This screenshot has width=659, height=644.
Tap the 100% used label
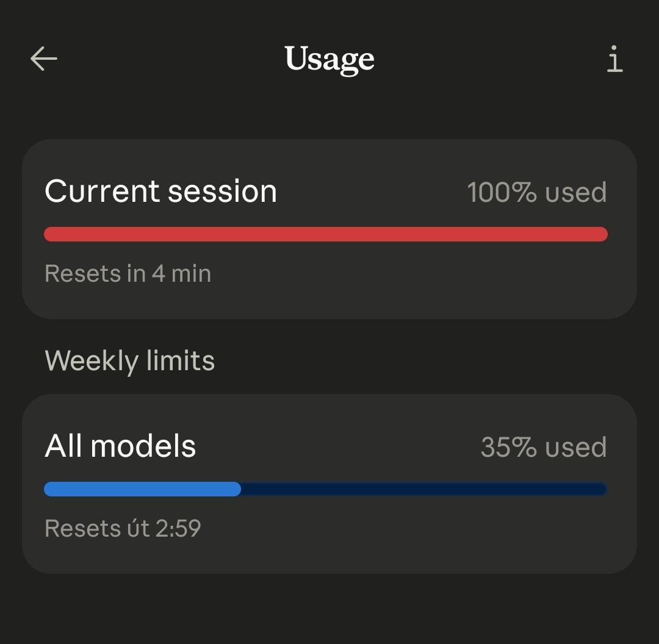coord(537,192)
